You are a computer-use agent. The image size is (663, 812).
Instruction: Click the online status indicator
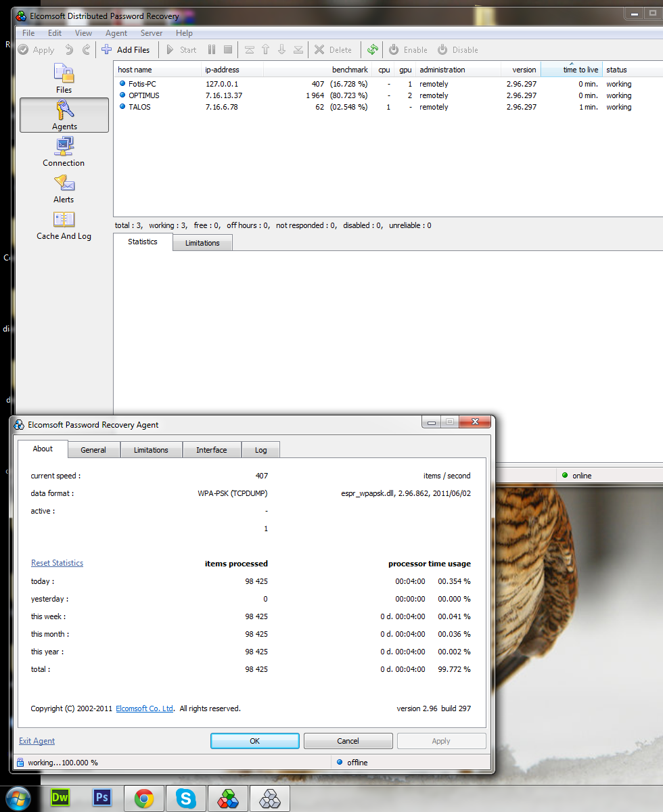click(576, 476)
